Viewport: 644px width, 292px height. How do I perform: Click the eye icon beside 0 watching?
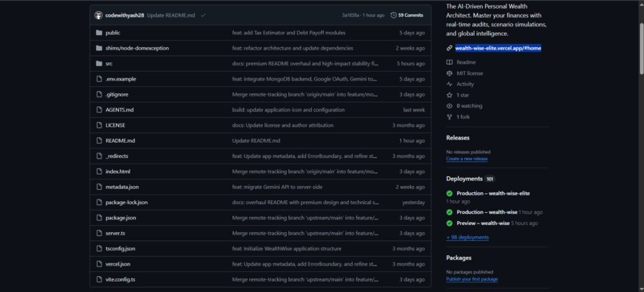[x=449, y=106]
